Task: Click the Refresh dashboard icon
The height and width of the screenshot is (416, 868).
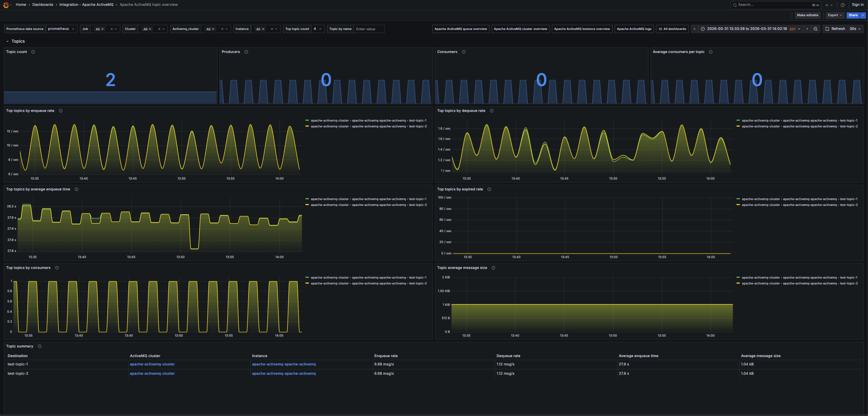Action: [x=827, y=29]
